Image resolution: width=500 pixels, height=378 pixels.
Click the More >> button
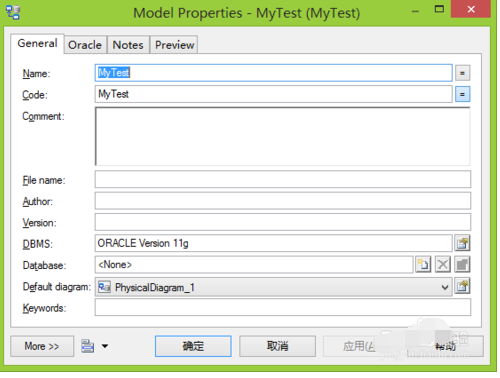pyautogui.click(x=42, y=346)
